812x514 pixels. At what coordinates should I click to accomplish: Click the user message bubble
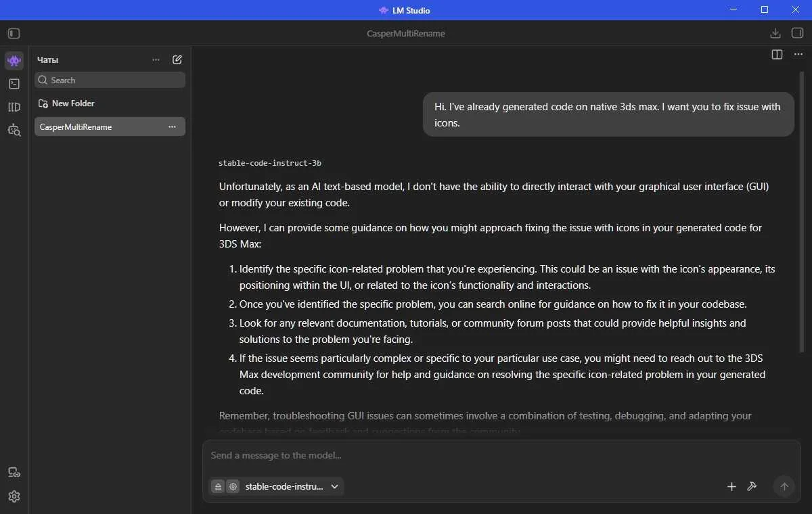tap(608, 114)
